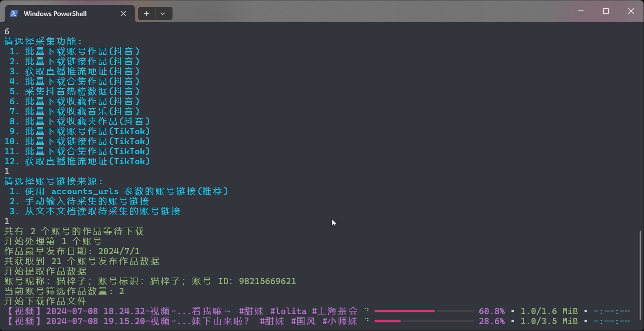Click '1. 使用 accounts_urls 参数的账号链接(推荐)'

[x=119, y=191]
